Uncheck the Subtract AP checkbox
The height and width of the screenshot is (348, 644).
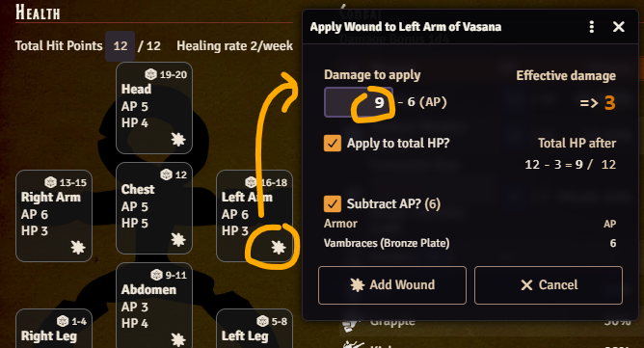[333, 203]
